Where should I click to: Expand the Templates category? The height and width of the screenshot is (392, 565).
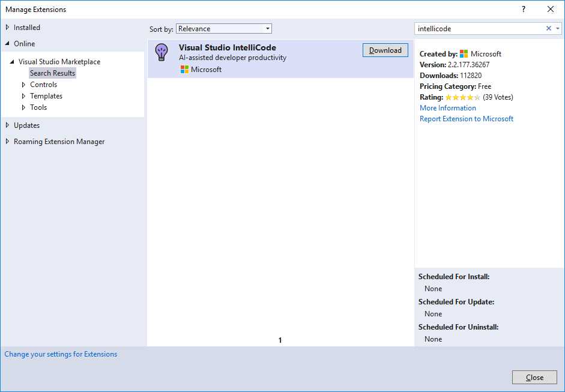[25, 95]
